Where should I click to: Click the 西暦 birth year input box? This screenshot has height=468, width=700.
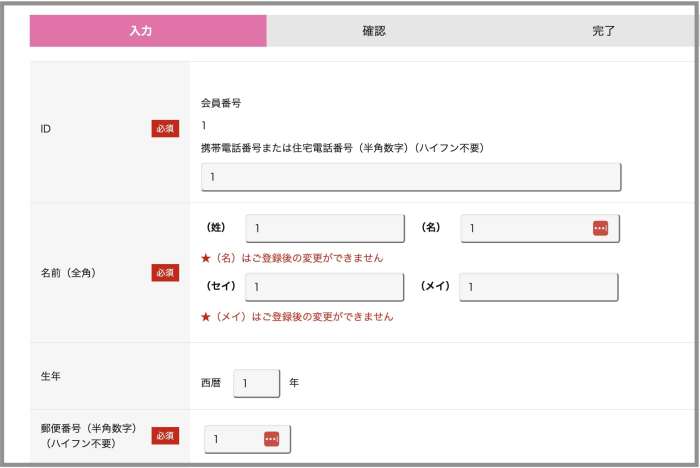tap(256, 383)
